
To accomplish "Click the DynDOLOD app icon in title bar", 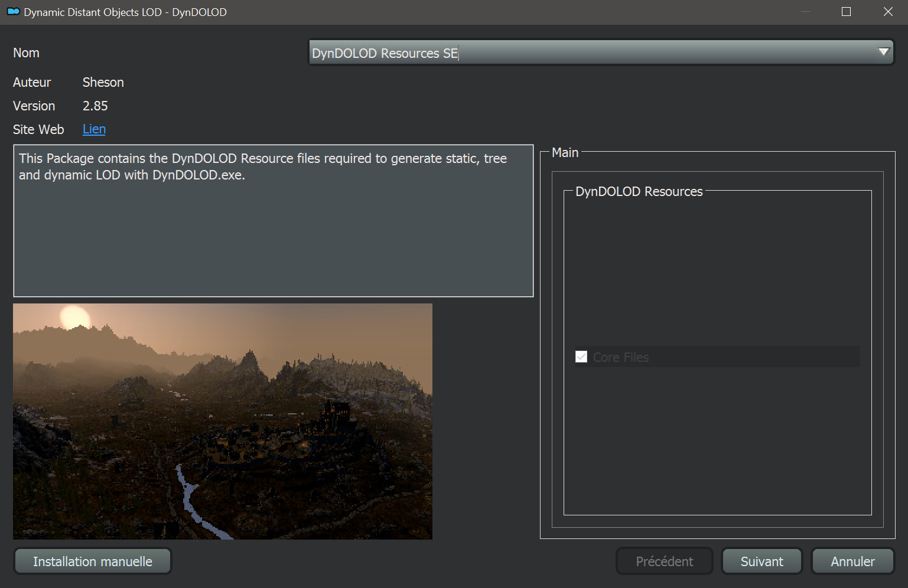I will pos(13,12).
